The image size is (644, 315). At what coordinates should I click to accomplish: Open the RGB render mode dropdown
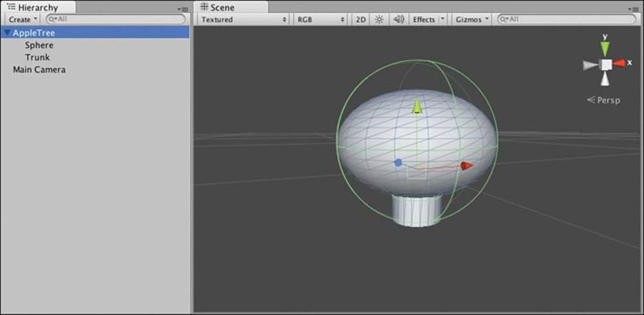[x=321, y=19]
